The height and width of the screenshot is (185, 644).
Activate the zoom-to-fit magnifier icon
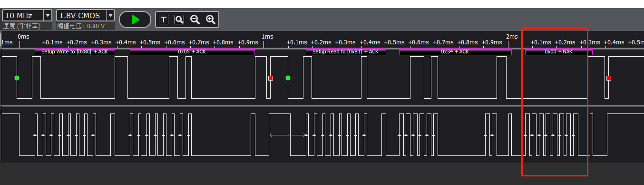179,20
